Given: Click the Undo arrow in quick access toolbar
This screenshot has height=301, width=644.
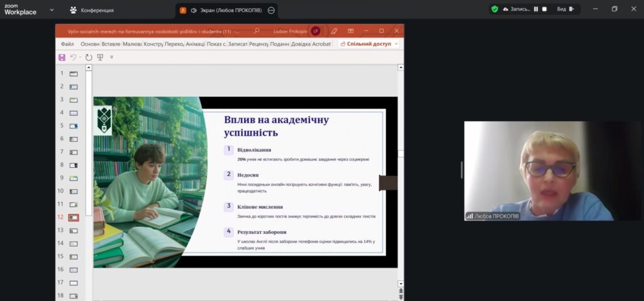Looking at the screenshot, I should (x=73, y=57).
